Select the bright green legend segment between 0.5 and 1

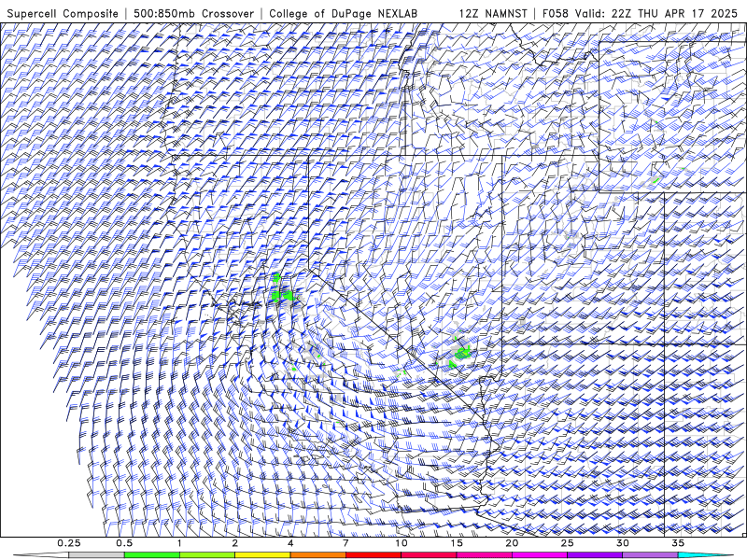[x=152, y=555]
